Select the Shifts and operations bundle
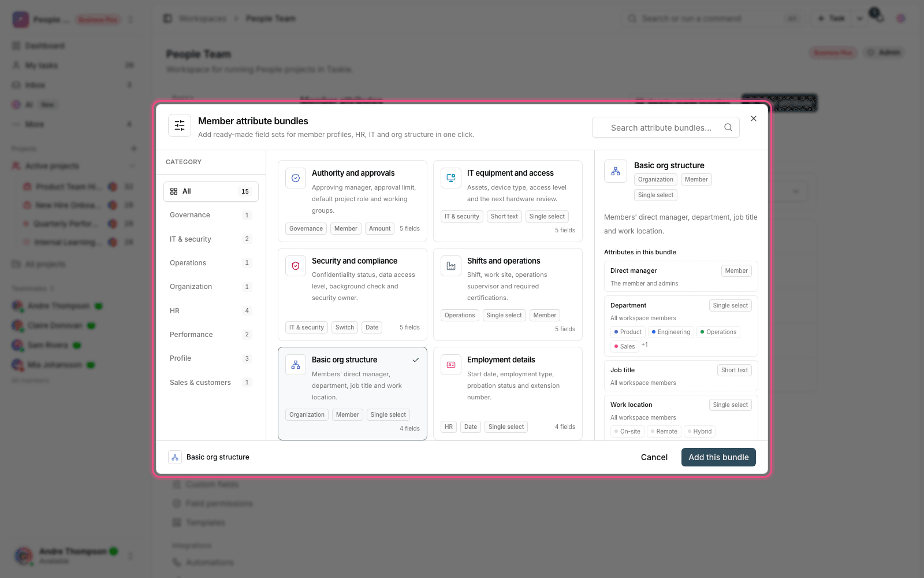The height and width of the screenshot is (578, 924). pos(508,295)
